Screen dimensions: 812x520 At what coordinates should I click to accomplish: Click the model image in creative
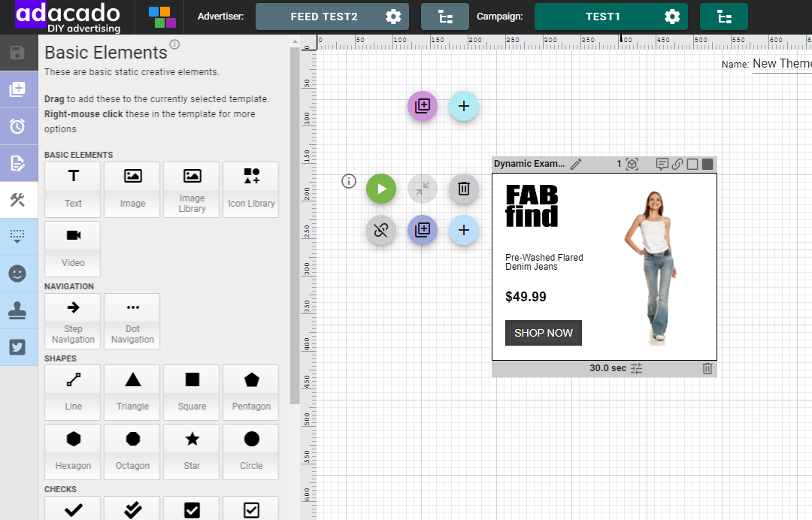pos(651,268)
